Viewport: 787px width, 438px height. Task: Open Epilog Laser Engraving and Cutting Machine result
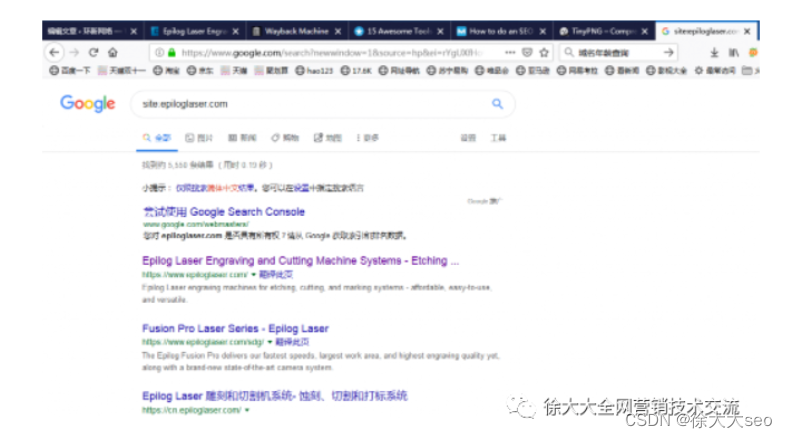(x=300, y=261)
